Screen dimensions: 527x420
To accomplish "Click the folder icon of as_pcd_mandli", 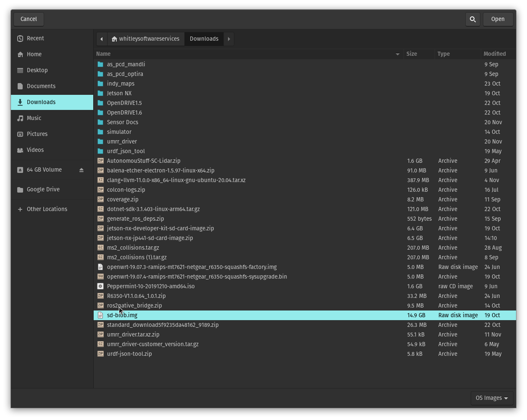I will 100,64.
